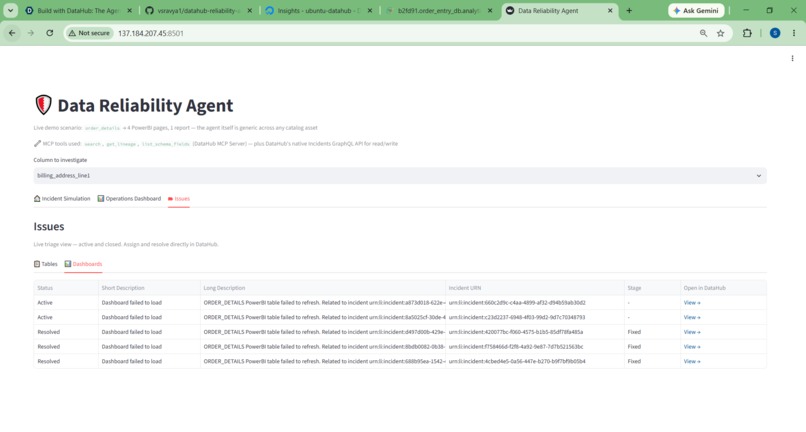The height and width of the screenshot is (432, 806).
Task: Open the Operations Dashboard tab
Action: pyautogui.click(x=129, y=199)
